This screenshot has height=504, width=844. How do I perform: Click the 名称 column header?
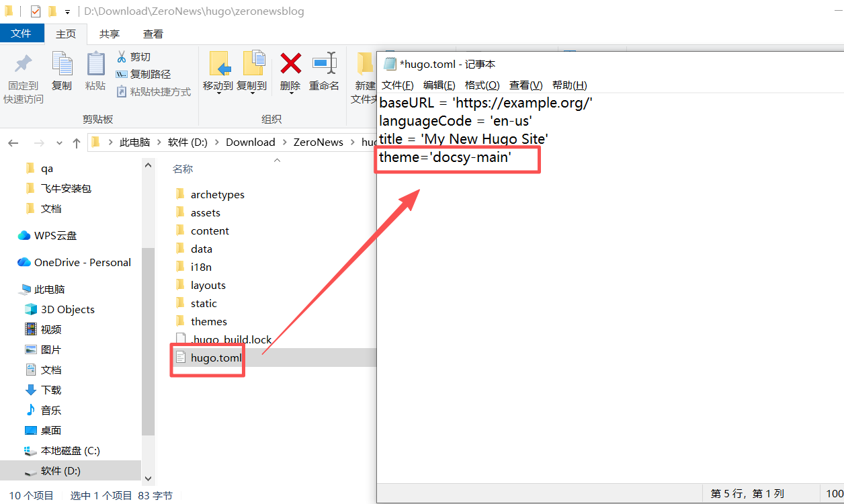click(x=183, y=169)
